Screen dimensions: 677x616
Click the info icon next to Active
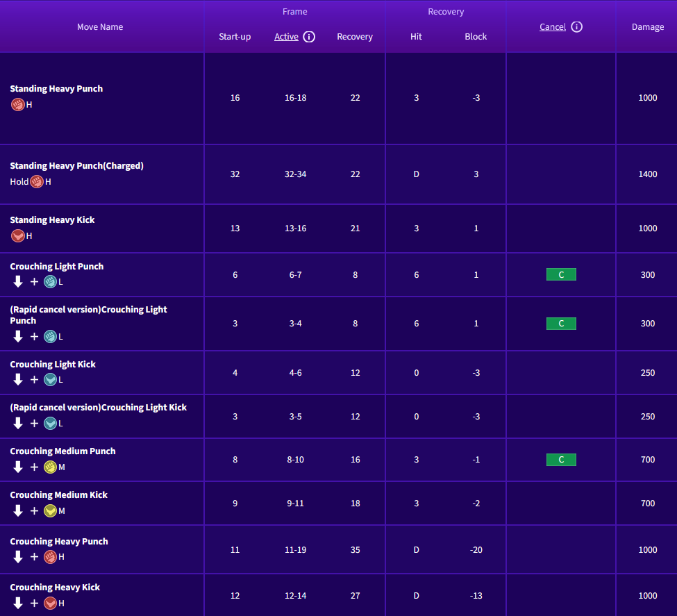click(309, 37)
